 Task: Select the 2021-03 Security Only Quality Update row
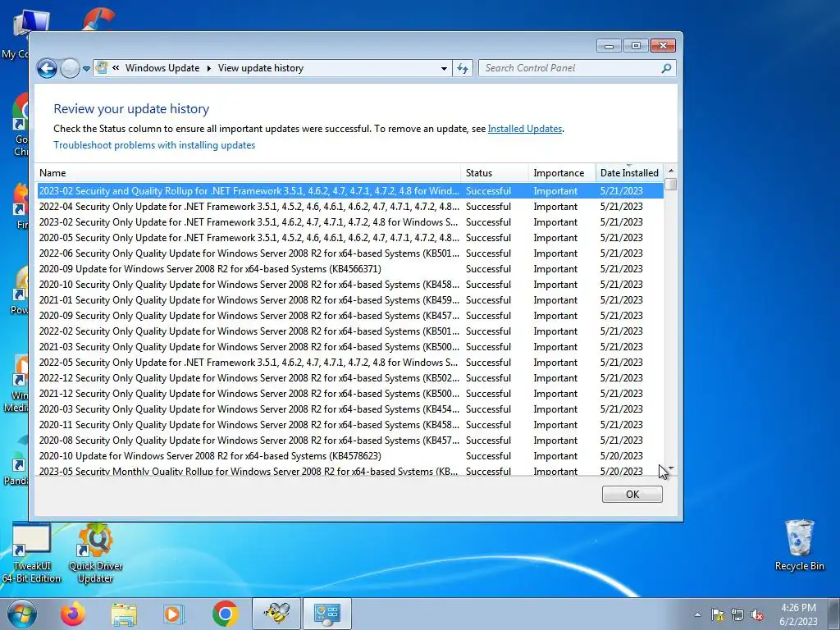350,347
